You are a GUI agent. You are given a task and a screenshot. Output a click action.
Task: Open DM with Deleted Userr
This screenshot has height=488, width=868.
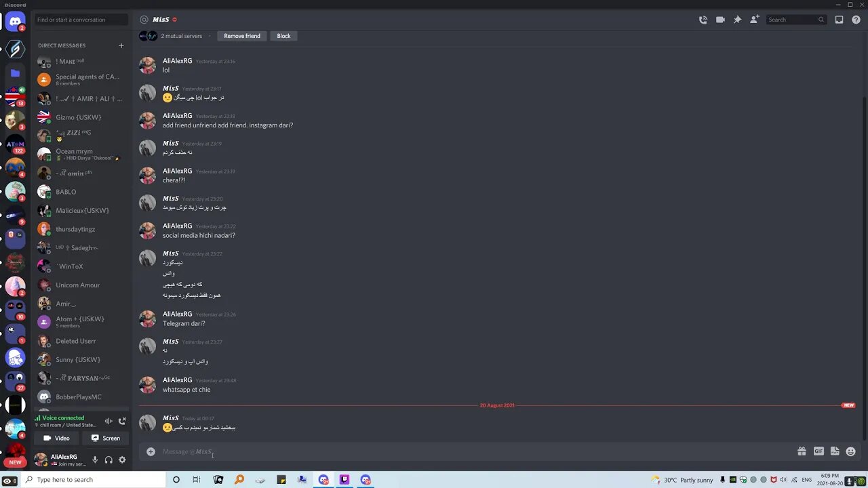click(x=81, y=341)
